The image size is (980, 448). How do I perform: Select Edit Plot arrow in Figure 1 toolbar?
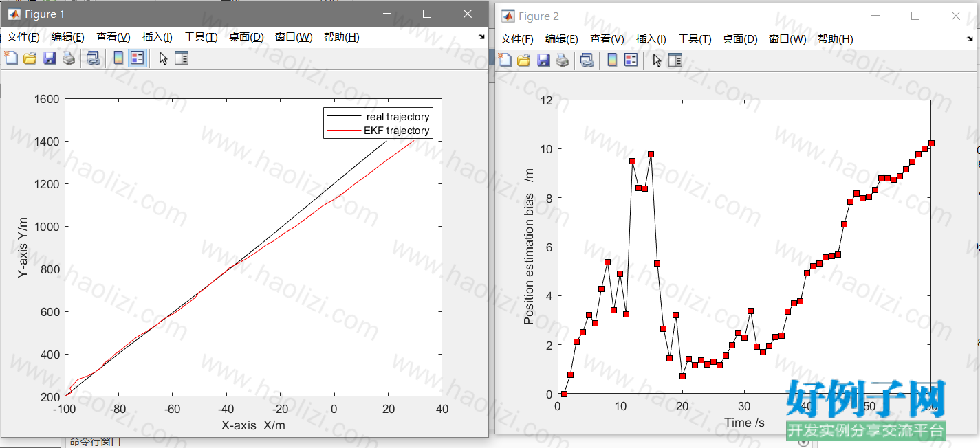(x=163, y=58)
